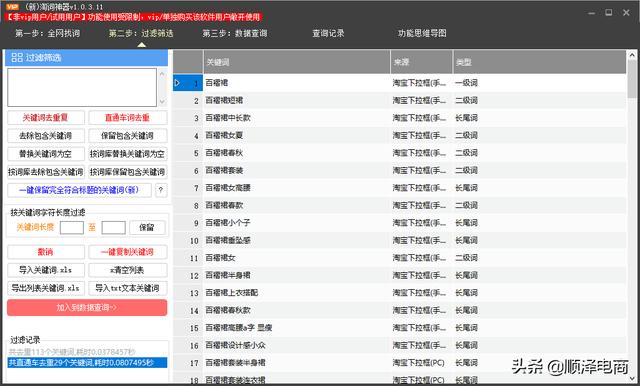This screenshot has height=386, width=640.
Task: Click the maximum keyword length field
Action: coord(113,227)
